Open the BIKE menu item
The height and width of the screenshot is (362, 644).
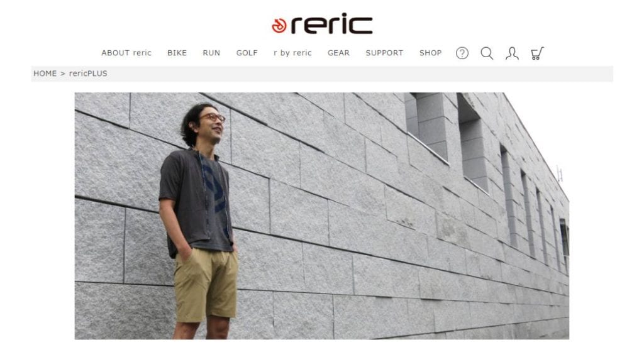pos(177,53)
